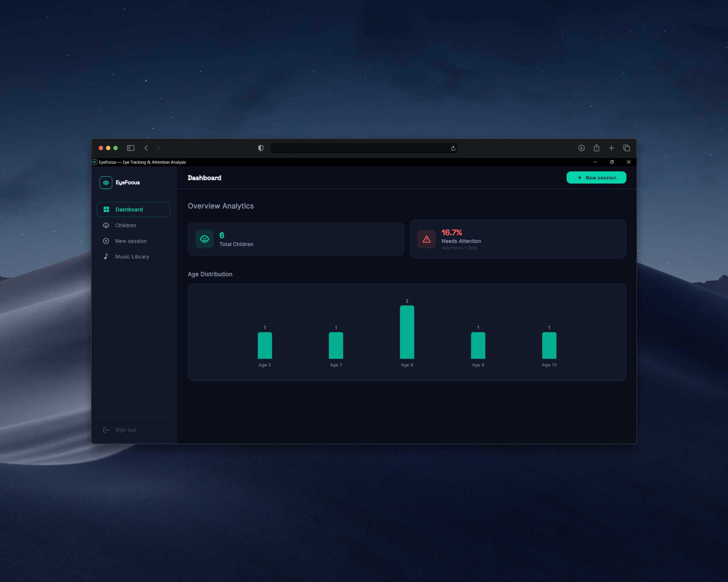Show tab overview icon
Screen dimensions: 728x582
626,148
